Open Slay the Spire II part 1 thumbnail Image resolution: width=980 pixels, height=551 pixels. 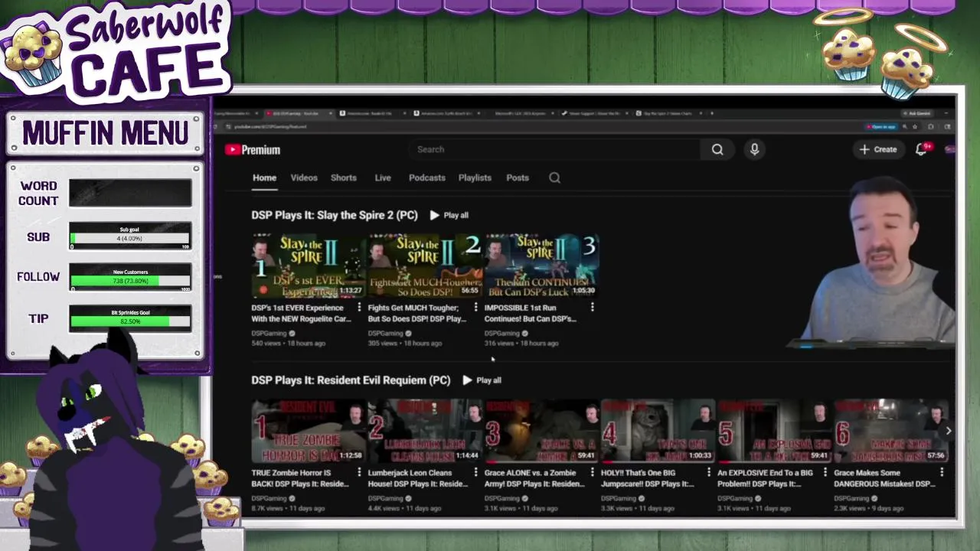click(x=309, y=266)
